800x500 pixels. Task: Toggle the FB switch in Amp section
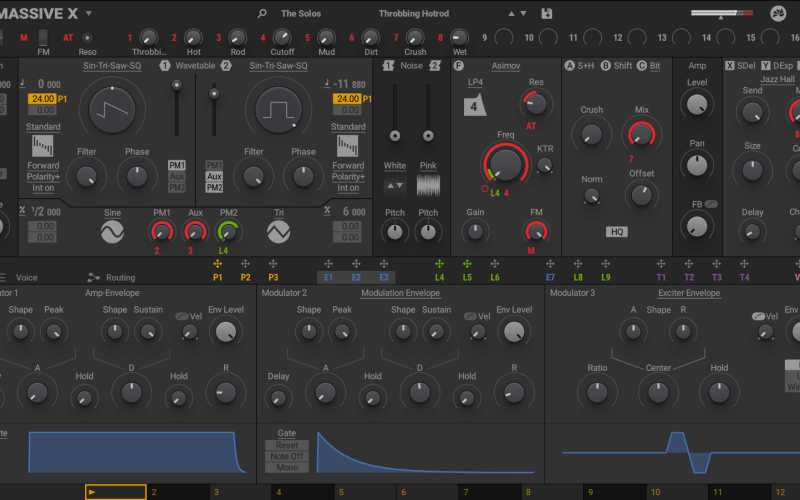click(x=711, y=204)
